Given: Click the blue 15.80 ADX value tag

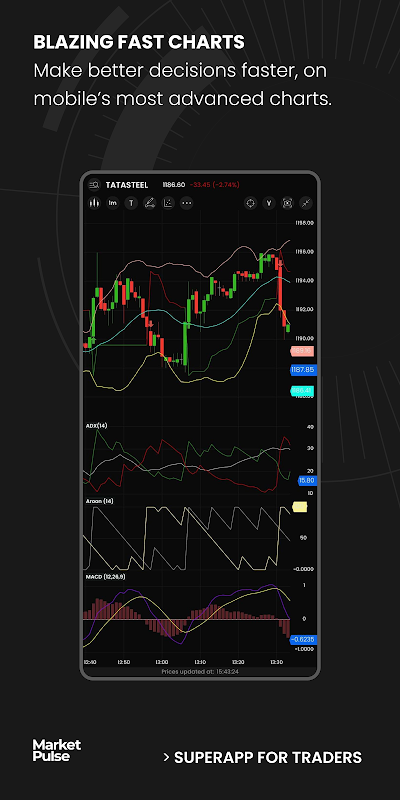Looking at the screenshot, I should point(307,480).
